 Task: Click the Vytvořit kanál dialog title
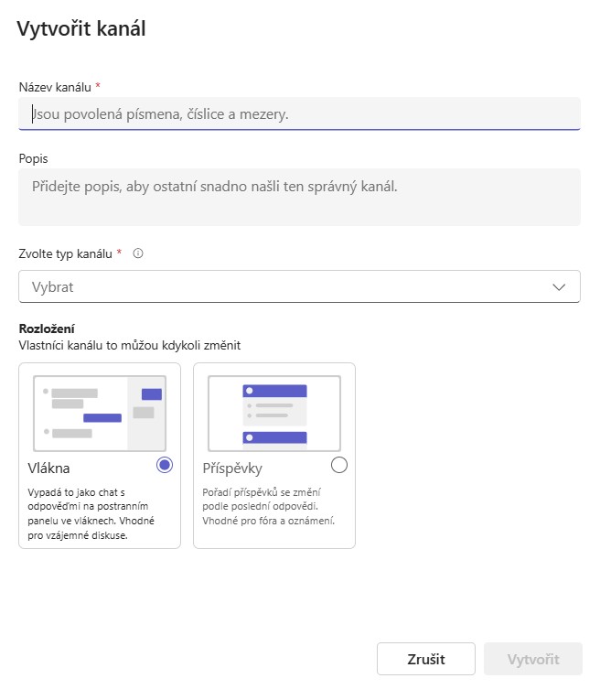(x=81, y=29)
